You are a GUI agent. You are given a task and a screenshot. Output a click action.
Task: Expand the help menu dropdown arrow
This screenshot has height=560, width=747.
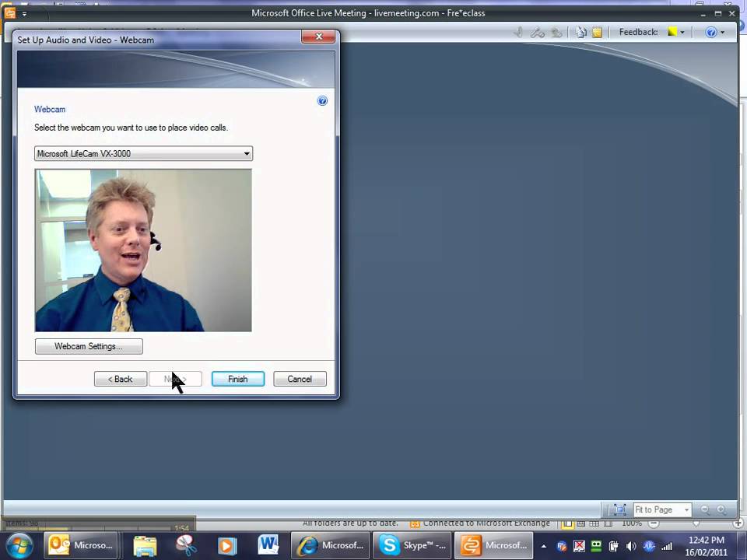723,33
